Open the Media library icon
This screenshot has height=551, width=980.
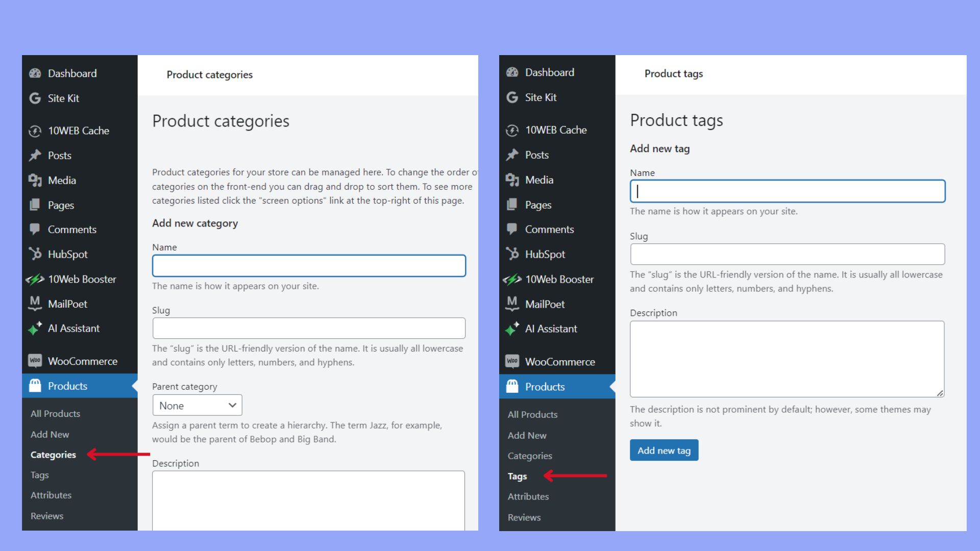(x=34, y=180)
